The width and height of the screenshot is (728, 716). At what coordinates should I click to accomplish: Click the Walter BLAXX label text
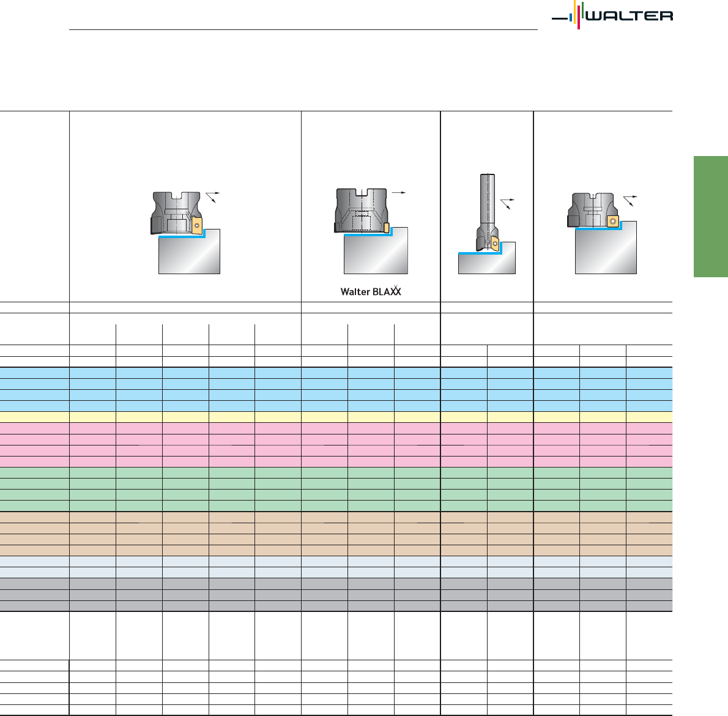click(371, 291)
